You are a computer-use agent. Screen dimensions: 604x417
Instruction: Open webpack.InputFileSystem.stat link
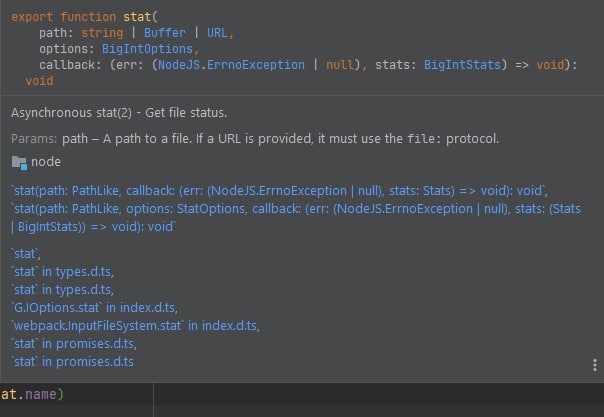tap(134, 326)
